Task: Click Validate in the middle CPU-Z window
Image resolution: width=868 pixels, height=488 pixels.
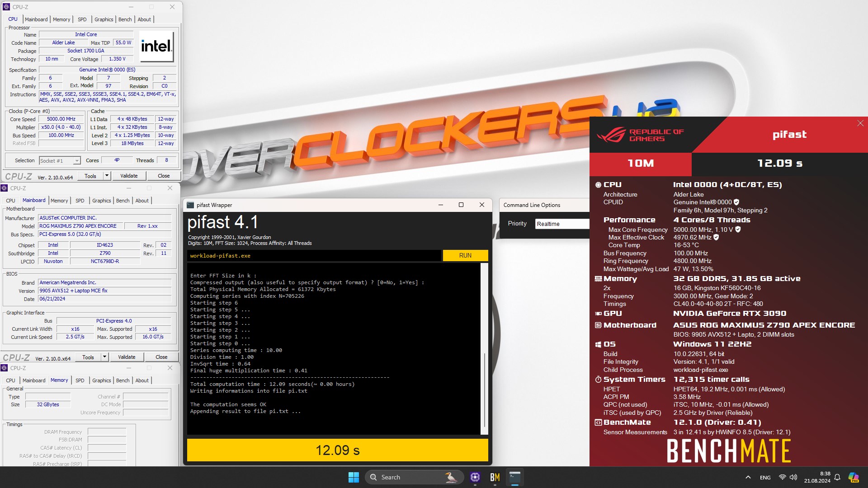Action: point(127,357)
